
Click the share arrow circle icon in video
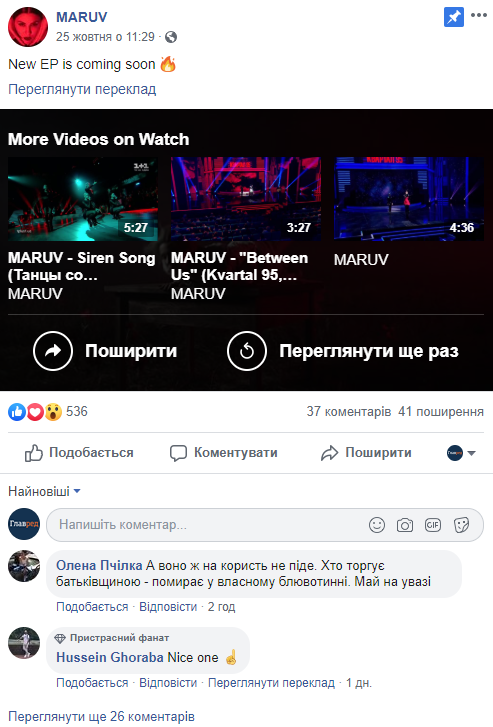(x=53, y=351)
